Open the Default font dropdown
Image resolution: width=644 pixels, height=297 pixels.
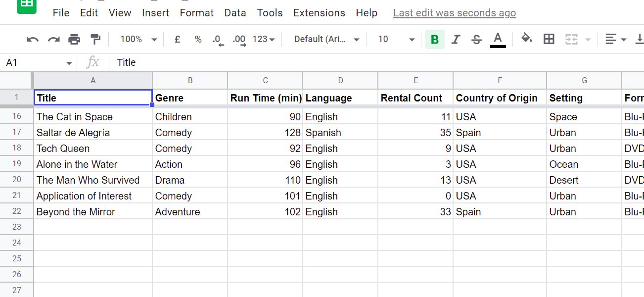pyautogui.click(x=324, y=39)
